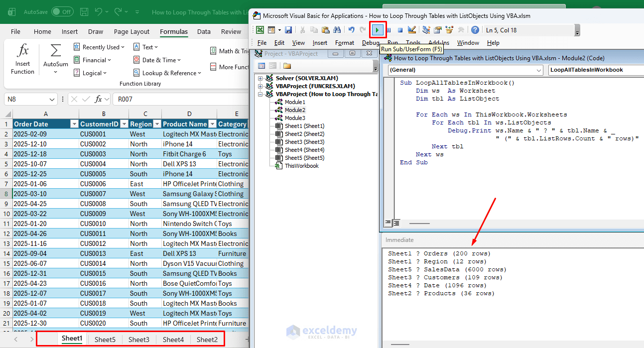The height and width of the screenshot is (348, 644).
Task: Open the Recently Used functions dropdown
Action: 100,47
